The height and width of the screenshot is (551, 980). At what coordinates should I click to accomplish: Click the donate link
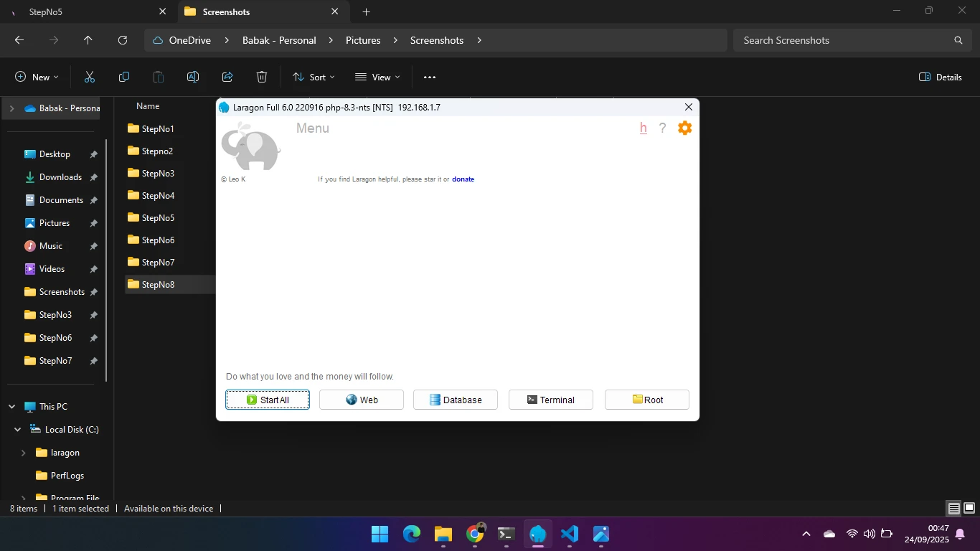[x=463, y=179]
